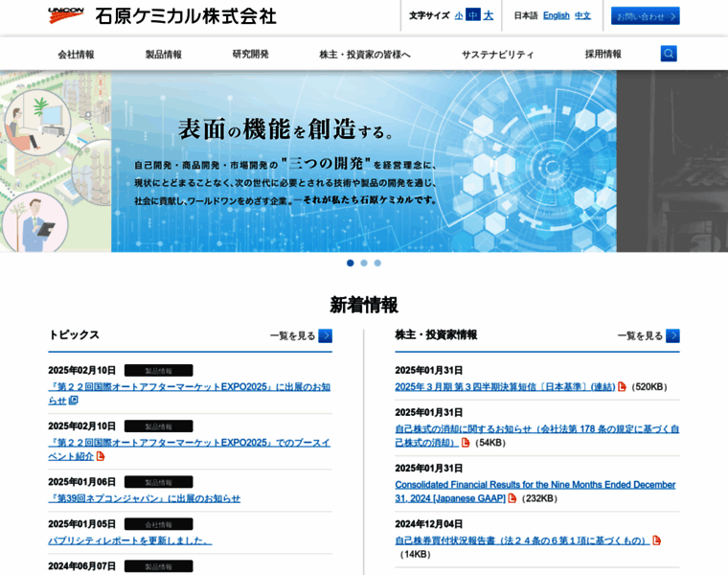This screenshot has height=575, width=728.
Task: Open 株主・投資家の皆様へ menu
Action: 364,55
